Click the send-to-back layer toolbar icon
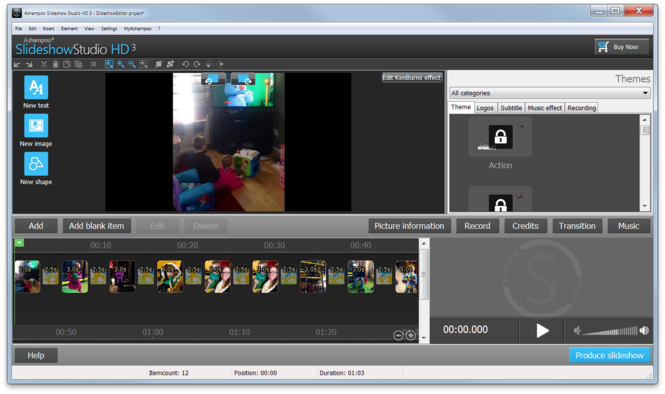 pyautogui.click(x=170, y=64)
